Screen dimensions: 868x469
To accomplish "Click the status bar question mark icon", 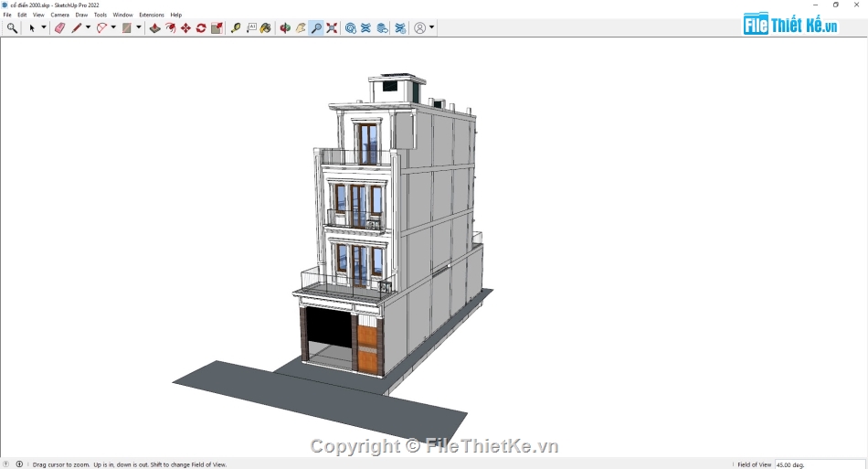I will 6,464.
